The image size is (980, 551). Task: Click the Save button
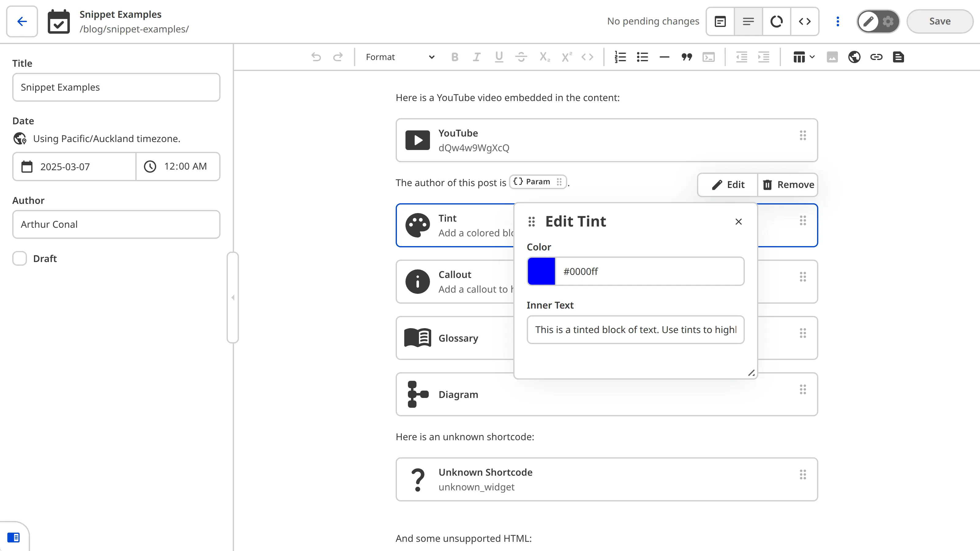[x=939, y=21]
